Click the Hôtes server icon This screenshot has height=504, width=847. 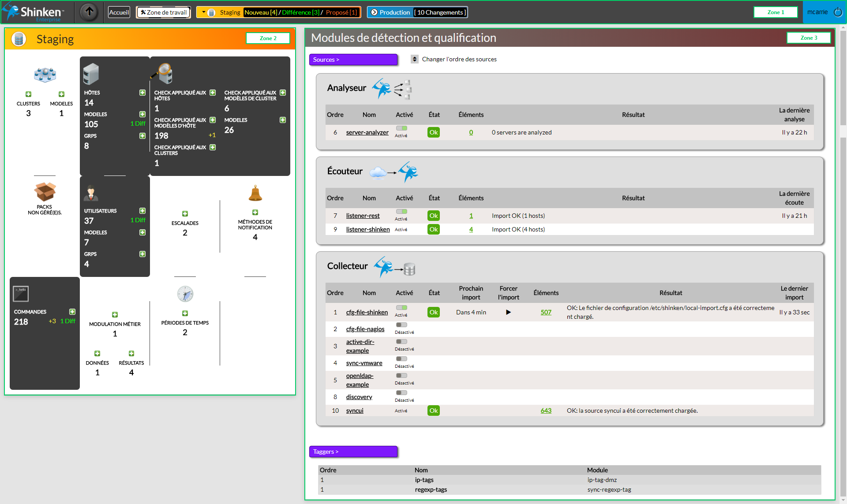[x=91, y=74]
